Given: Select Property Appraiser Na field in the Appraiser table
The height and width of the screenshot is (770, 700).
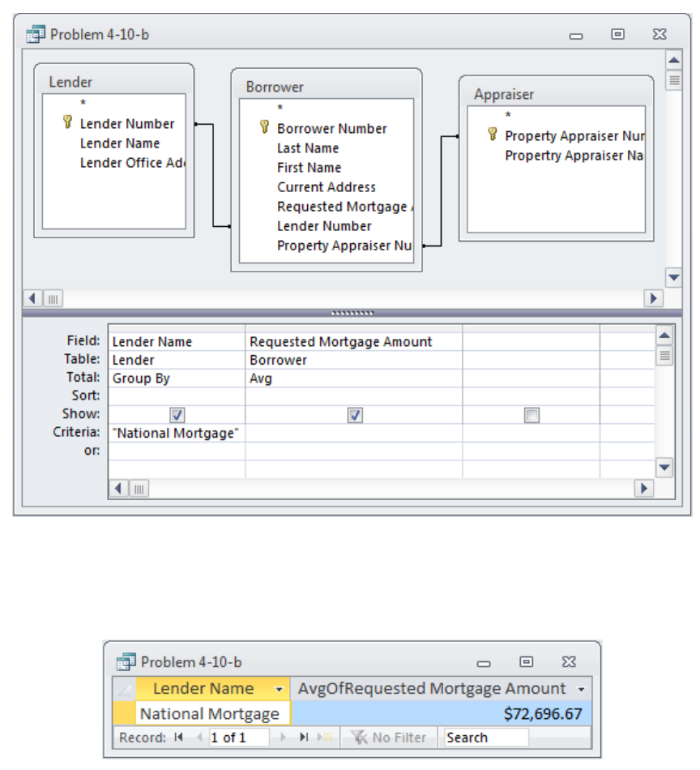Looking at the screenshot, I should pyautogui.click(x=574, y=155).
